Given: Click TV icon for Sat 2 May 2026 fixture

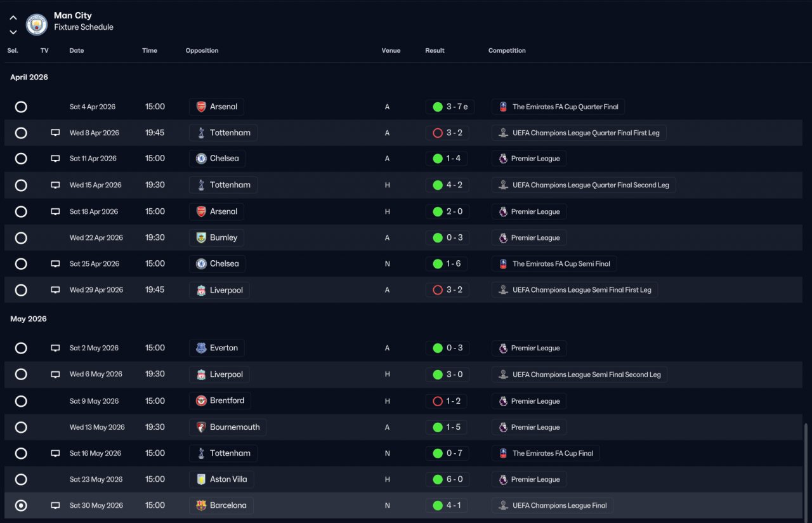Looking at the screenshot, I should (55, 348).
